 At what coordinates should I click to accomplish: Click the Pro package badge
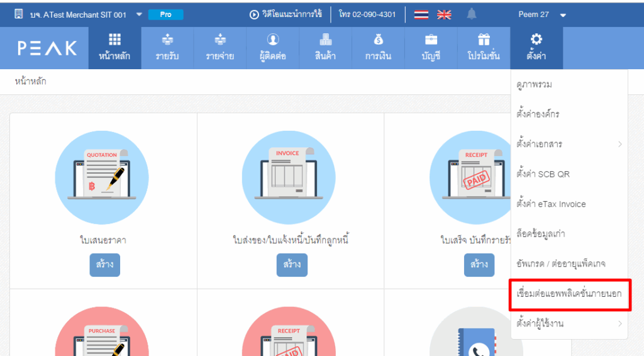pyautogui.click(x=166, y=14)
